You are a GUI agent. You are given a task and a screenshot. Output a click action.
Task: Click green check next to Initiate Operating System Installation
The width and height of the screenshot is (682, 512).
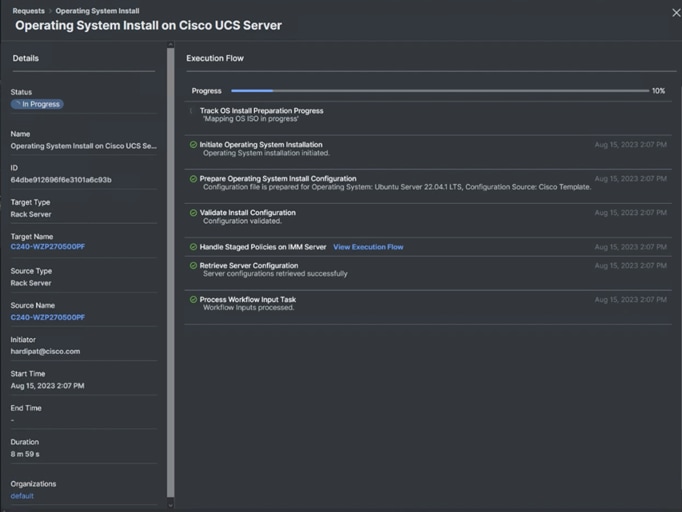[194, 145]
